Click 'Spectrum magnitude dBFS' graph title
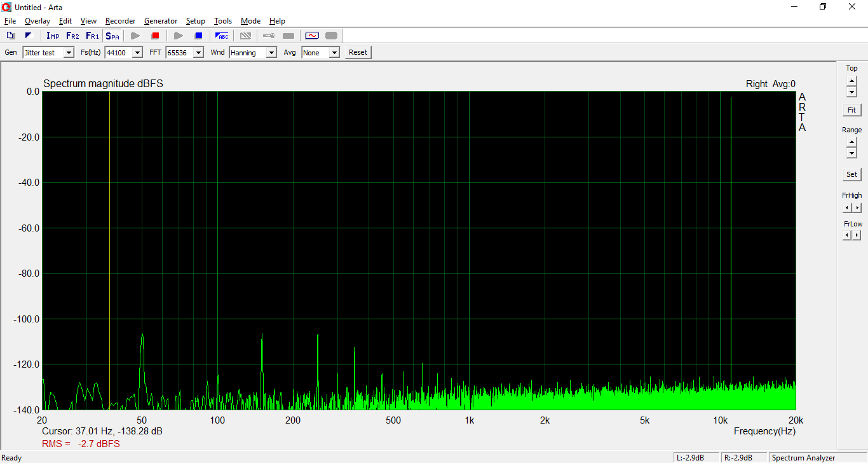This screenshot has width=868, height=463. point(103,84)
